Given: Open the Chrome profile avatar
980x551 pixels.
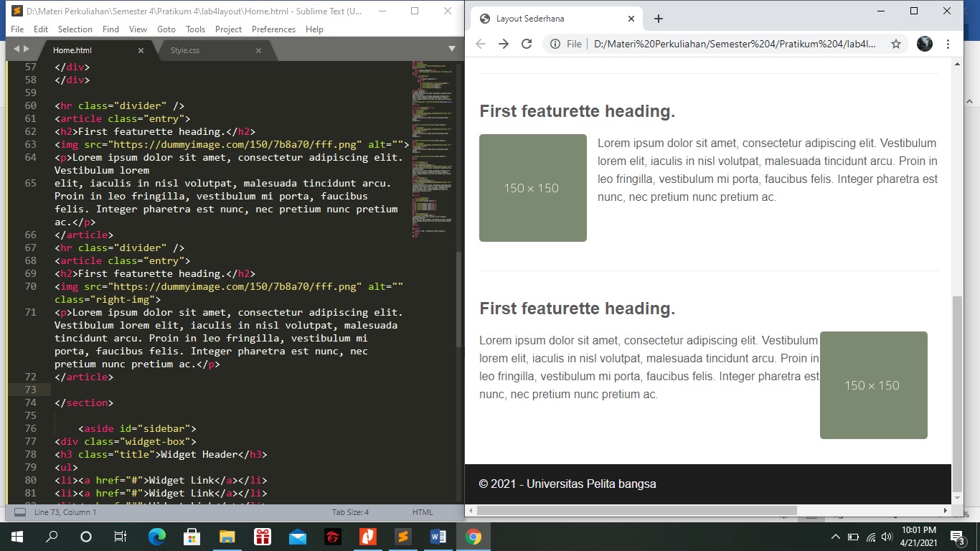Looking at the screenshot, I should 924,43.
